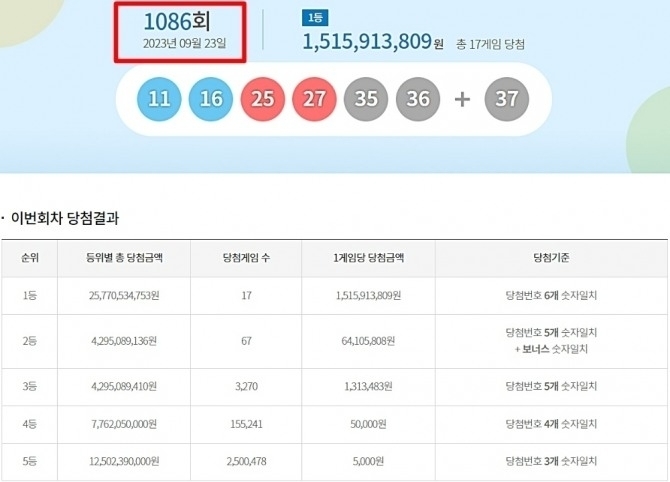Image resolution: width=670 pixels, height=482 pixels.
Task: Click the winner count 67
Action: (247, 341)
